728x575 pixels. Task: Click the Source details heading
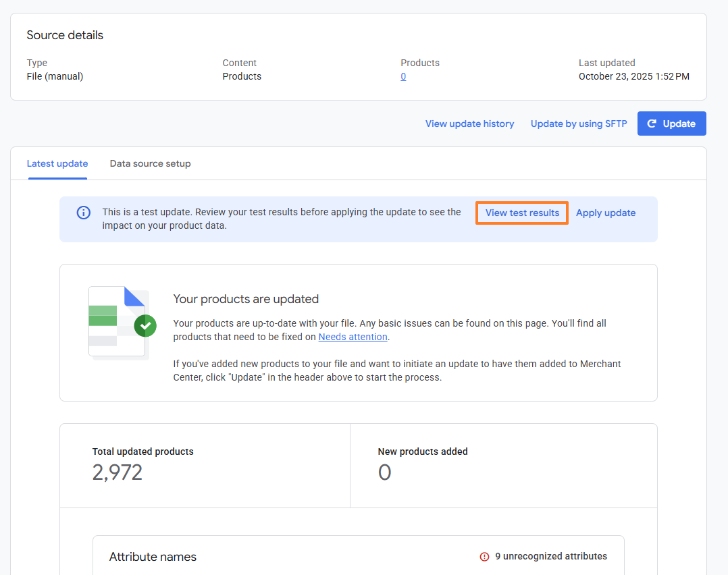tap(65, 35)
